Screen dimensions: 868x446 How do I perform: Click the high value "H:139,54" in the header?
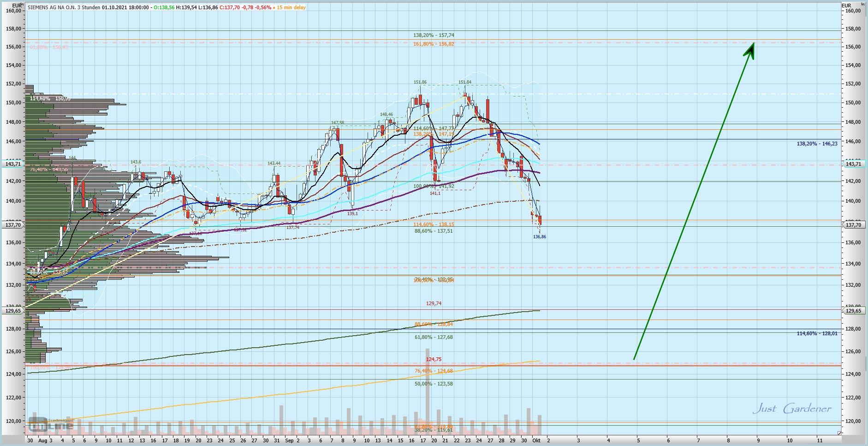186,7
